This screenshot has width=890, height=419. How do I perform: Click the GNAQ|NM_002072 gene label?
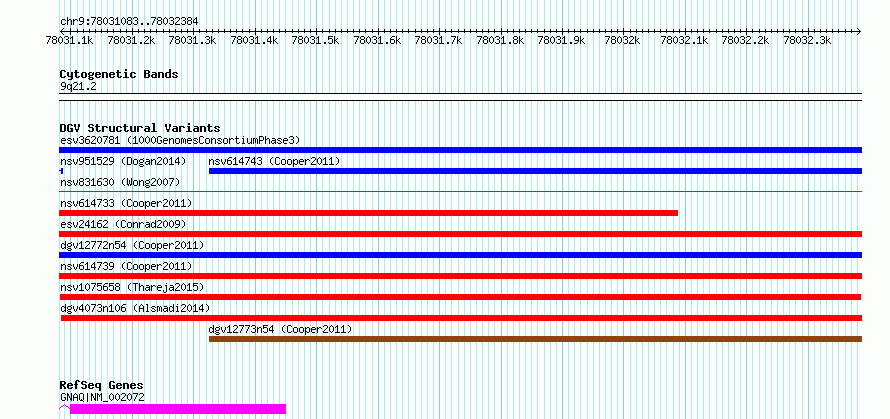click(x=102, y=397)
